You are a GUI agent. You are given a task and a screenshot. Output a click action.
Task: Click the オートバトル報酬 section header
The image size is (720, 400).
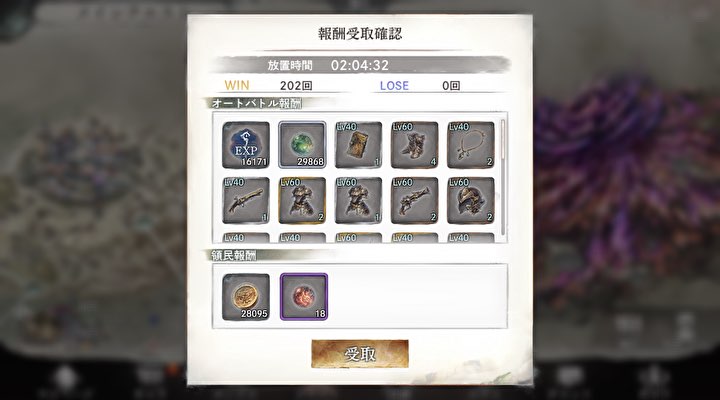pyautogui.click(x=256, y=103)
